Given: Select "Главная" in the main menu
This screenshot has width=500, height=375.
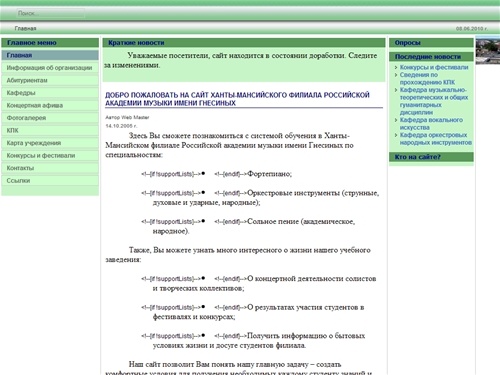Looking at the screenshot, I should 50,55.
